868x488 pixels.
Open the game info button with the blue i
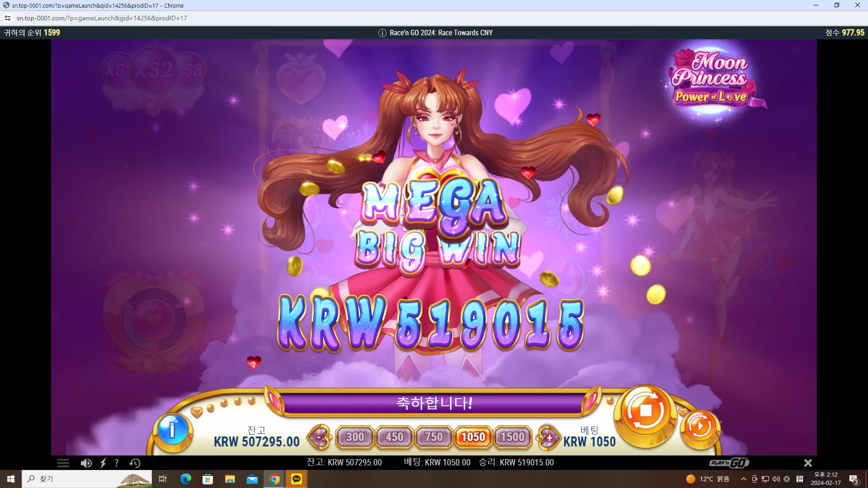coord(173,430)
